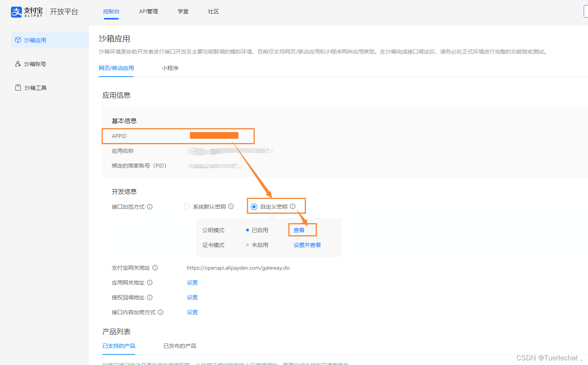588x365 pixels.
Task: Click the 证书模式 label
Action: [213, 245]
